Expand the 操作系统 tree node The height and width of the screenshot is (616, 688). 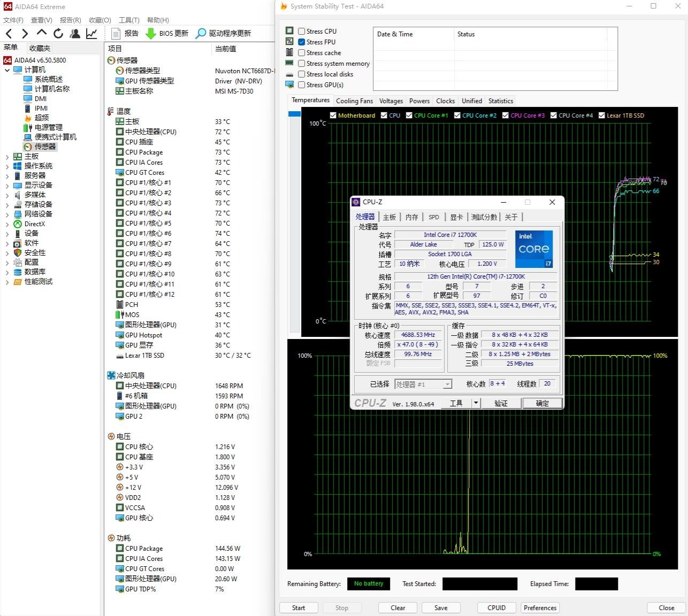click(x=7, y=166)
